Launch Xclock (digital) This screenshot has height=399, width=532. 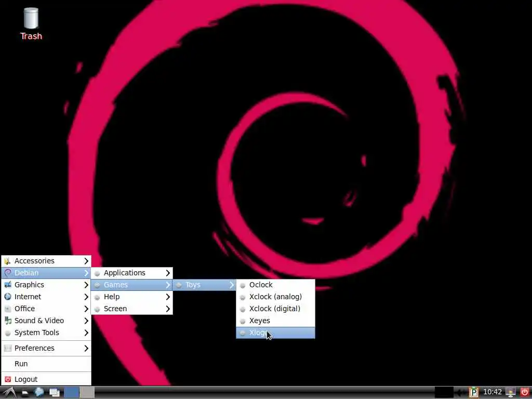(275, 309)
